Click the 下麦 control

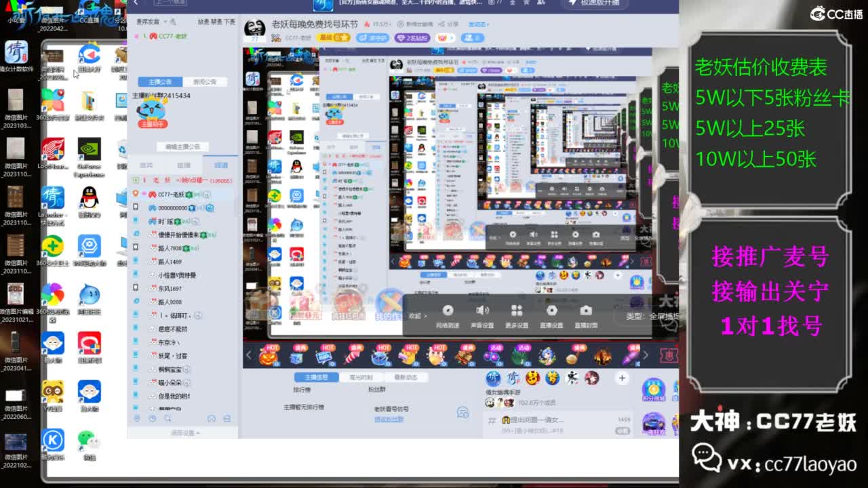229,22
